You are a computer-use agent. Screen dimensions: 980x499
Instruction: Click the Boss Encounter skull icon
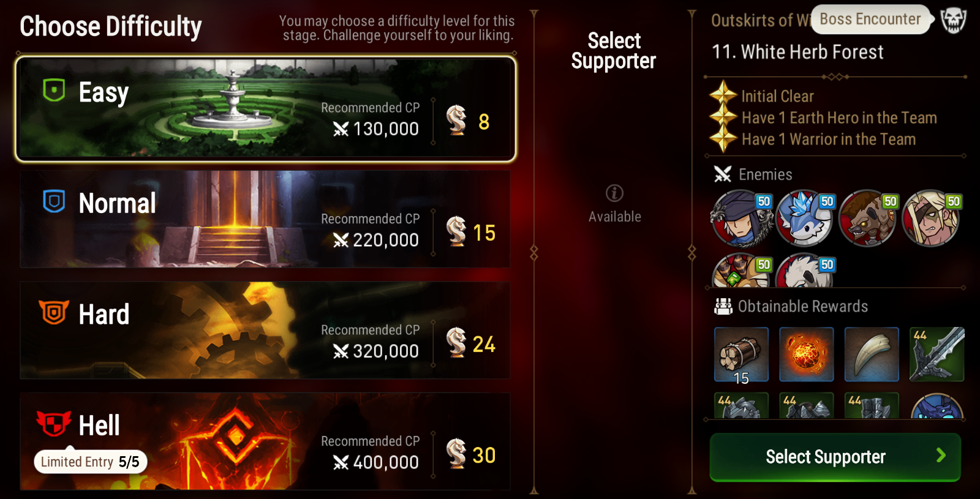953,20
